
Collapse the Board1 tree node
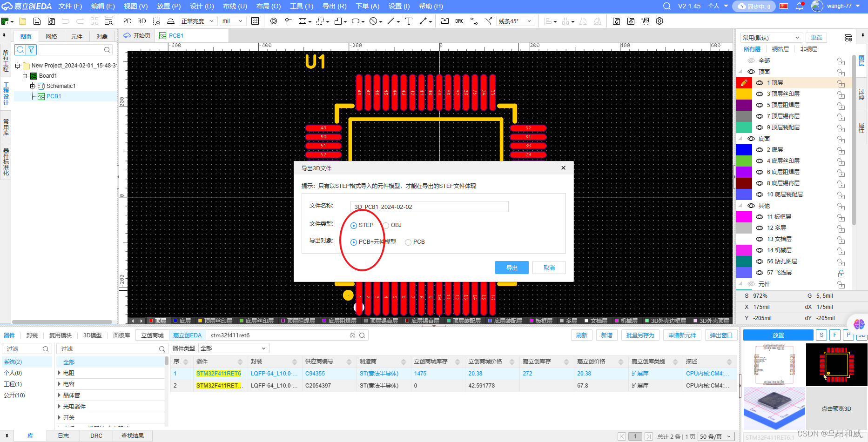coord(25,75)
